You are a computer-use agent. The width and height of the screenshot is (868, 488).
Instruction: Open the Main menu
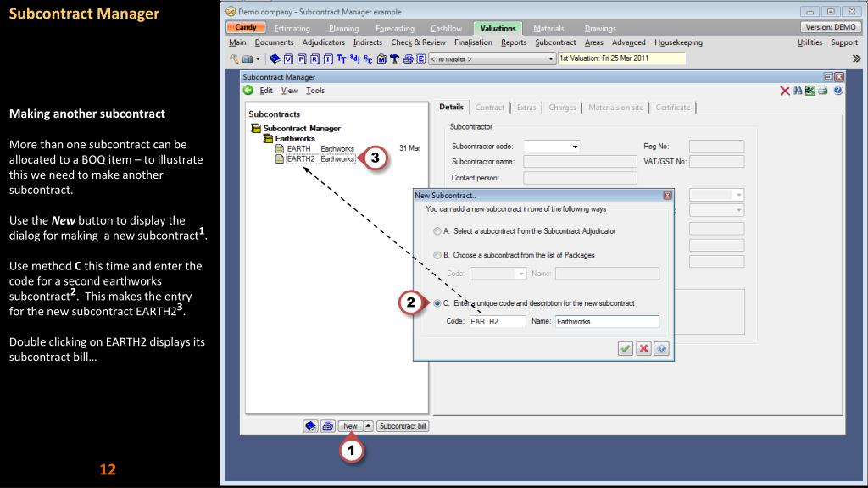point(237,42)
